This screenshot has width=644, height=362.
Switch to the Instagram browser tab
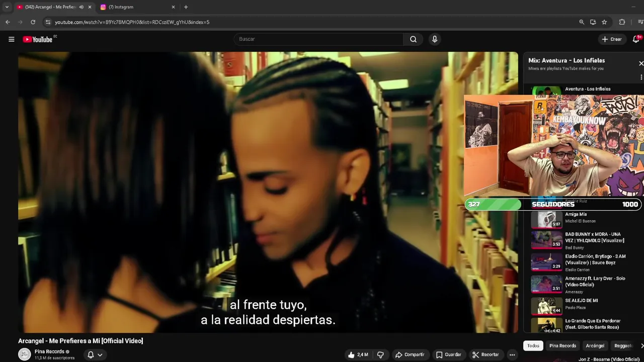(138, 7)
